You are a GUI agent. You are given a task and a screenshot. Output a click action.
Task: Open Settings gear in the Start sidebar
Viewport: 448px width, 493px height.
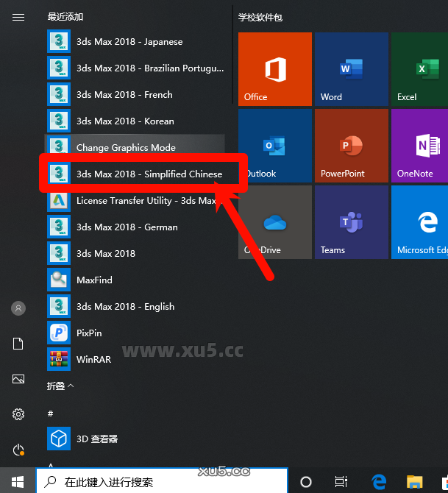point(18,414)
